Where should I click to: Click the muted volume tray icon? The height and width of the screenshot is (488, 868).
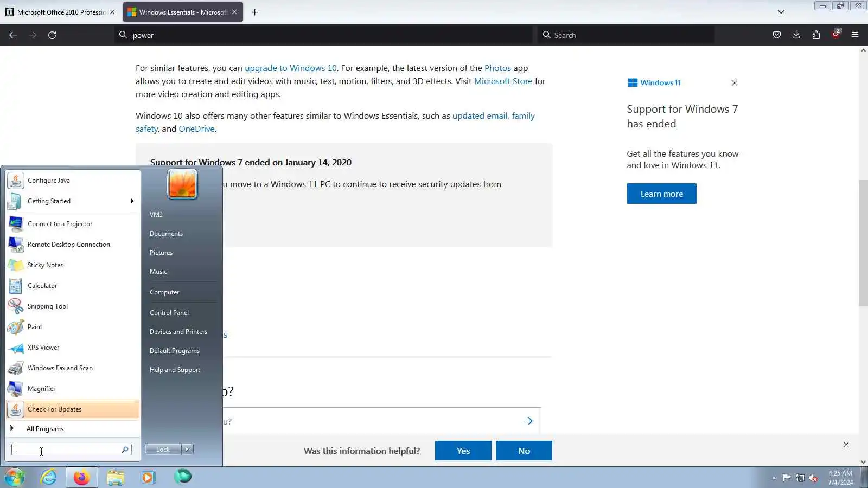(813, 478)
